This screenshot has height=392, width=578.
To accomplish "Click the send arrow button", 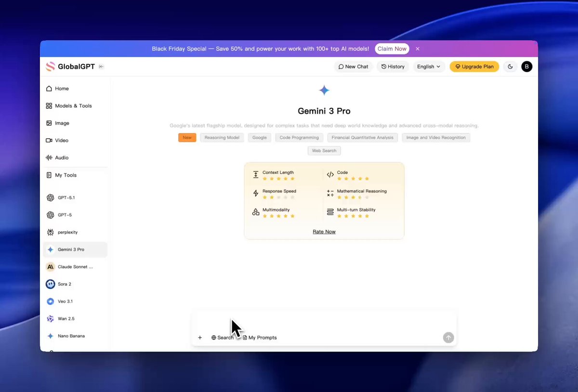I will [x=448, y=338].
